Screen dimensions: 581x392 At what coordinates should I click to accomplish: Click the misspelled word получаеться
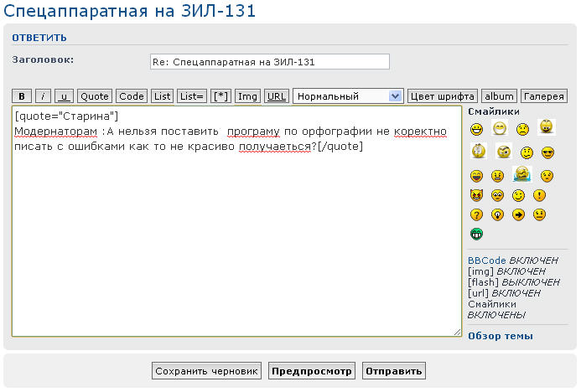[x=275, y=147]
